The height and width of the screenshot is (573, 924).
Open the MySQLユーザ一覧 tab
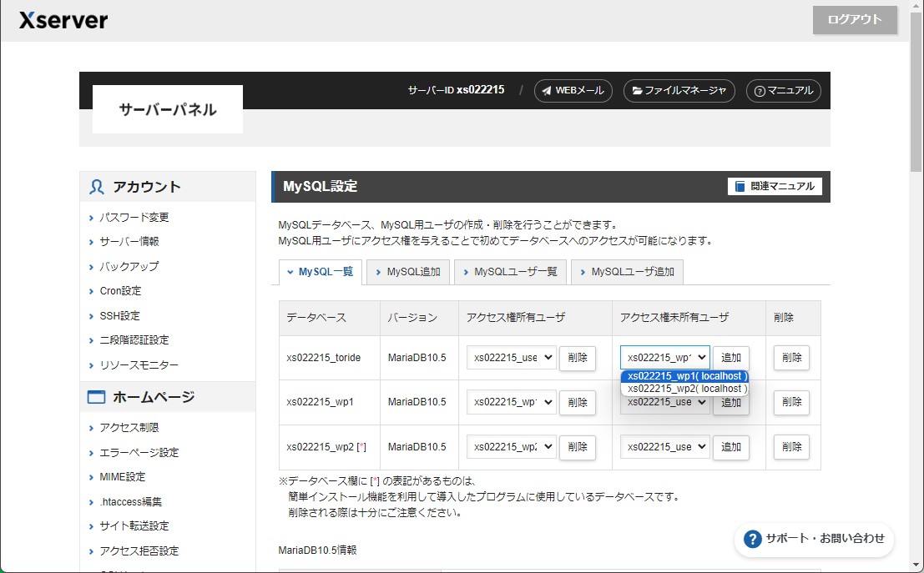[x=510, y=272]
